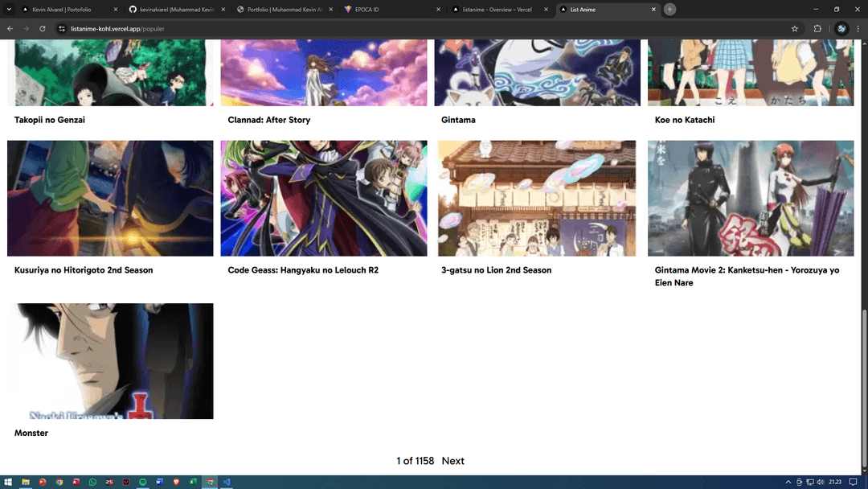Launch WhatsApp from the taskbar
This screenshot has width=868, height=489.
[92, 482]
